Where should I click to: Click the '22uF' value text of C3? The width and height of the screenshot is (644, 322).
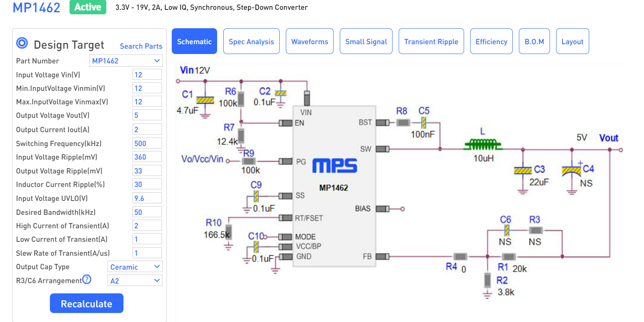(539, 182)
